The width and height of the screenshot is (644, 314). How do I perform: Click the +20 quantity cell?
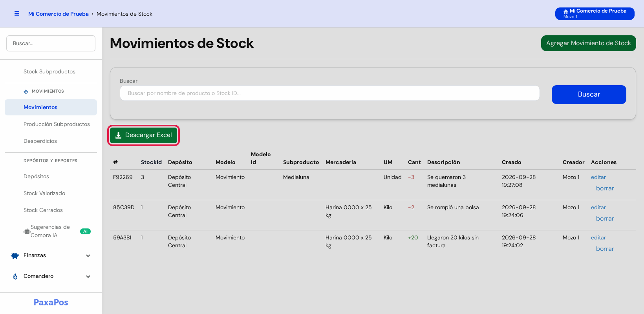413,237
